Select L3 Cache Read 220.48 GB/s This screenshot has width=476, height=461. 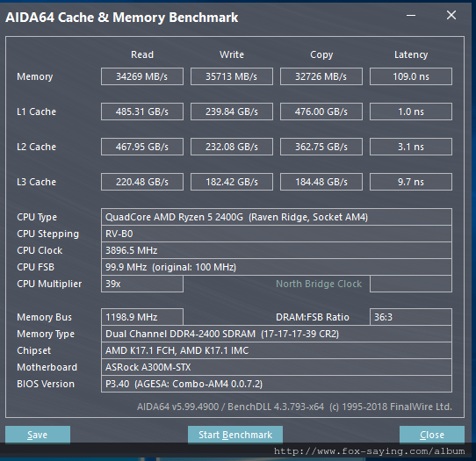pyautogui.click(x=142, y=182)
